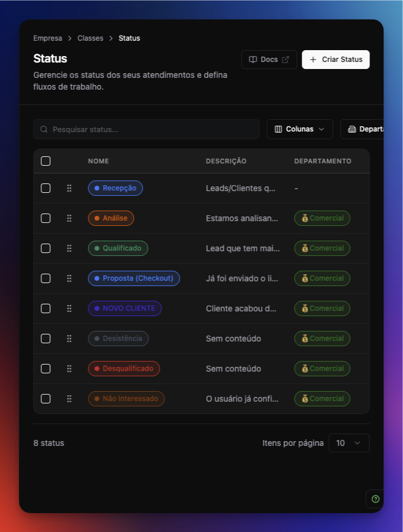Screen dimensions: 403x532
Task: Open the help question-mark icon
Action: tap(375, 499)
